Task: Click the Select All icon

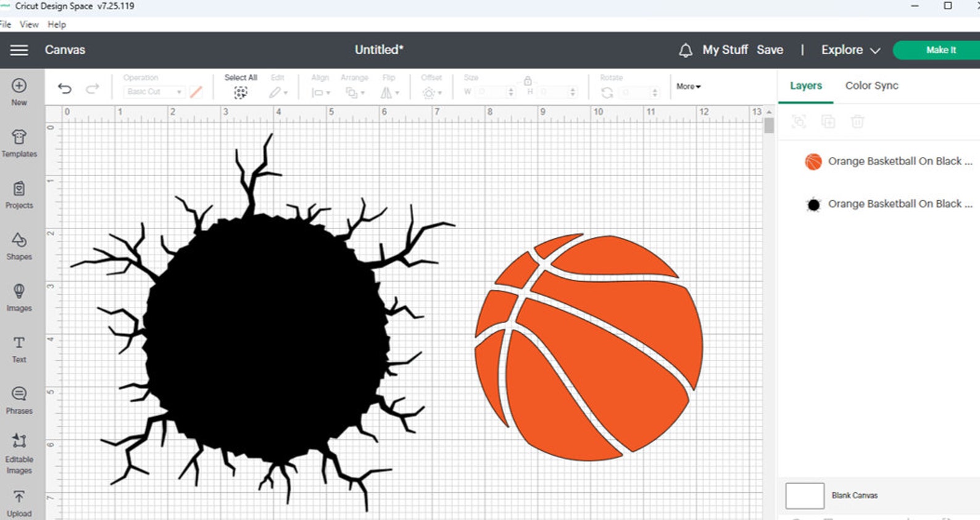Action: coord(241,93)
